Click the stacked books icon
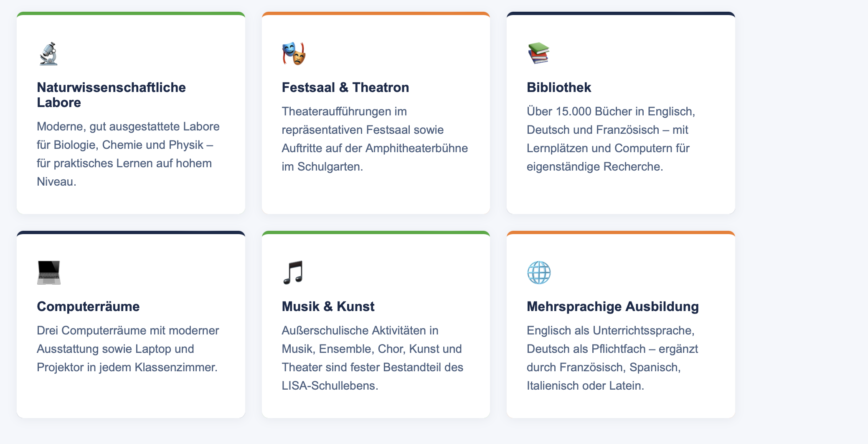868x444 pixels. (538, 54)
